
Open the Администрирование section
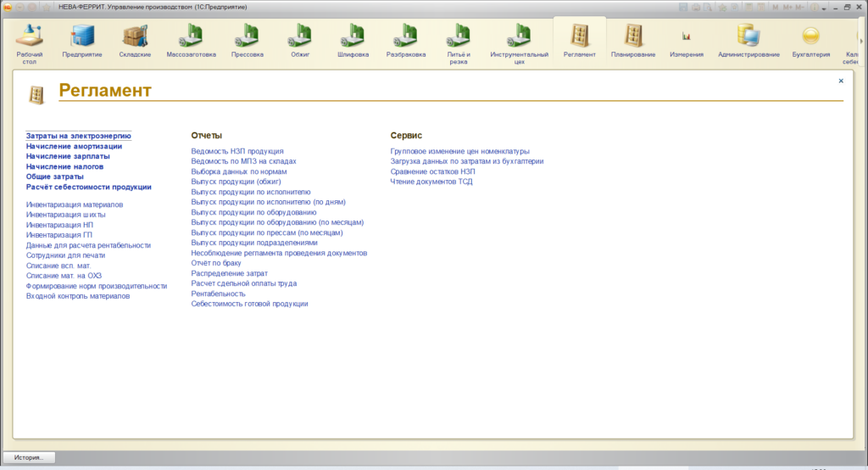coord(748,41)
